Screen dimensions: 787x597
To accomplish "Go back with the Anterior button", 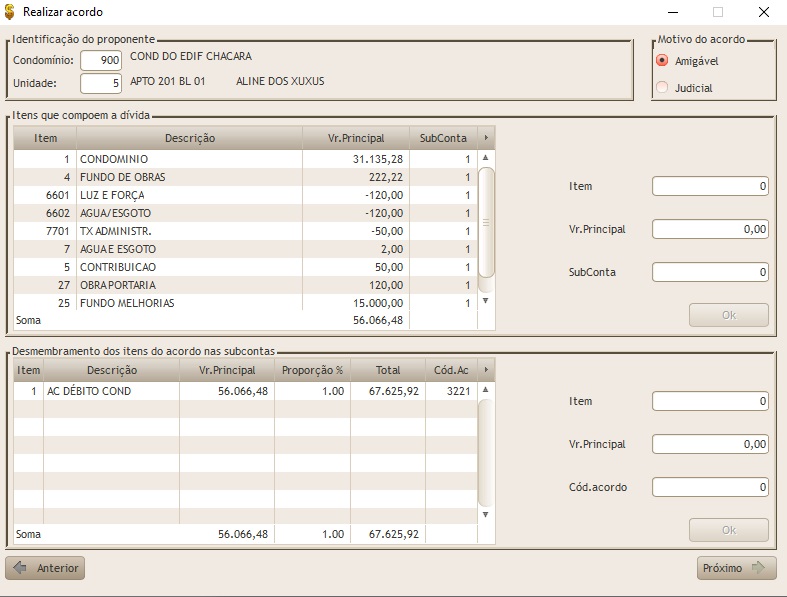I will click(x=45, y=568).
